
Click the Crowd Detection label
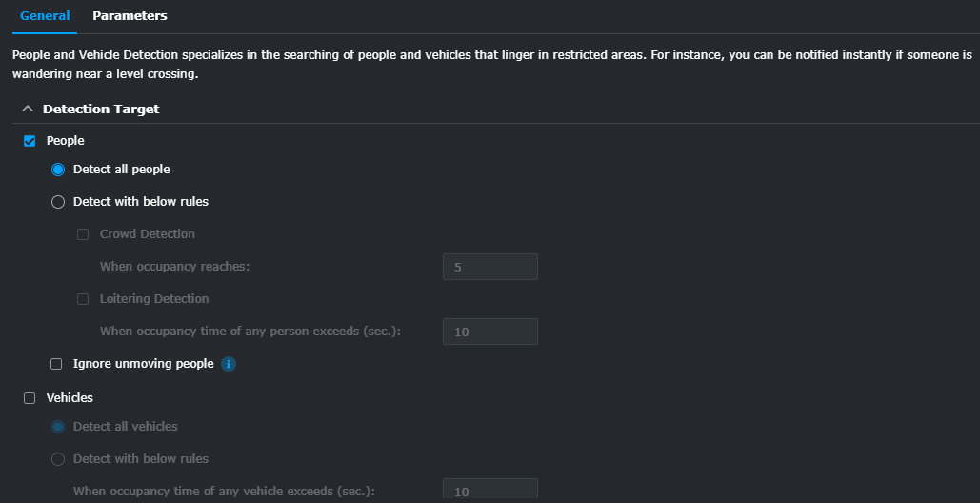pyautogui.click(x=148, y=234)
